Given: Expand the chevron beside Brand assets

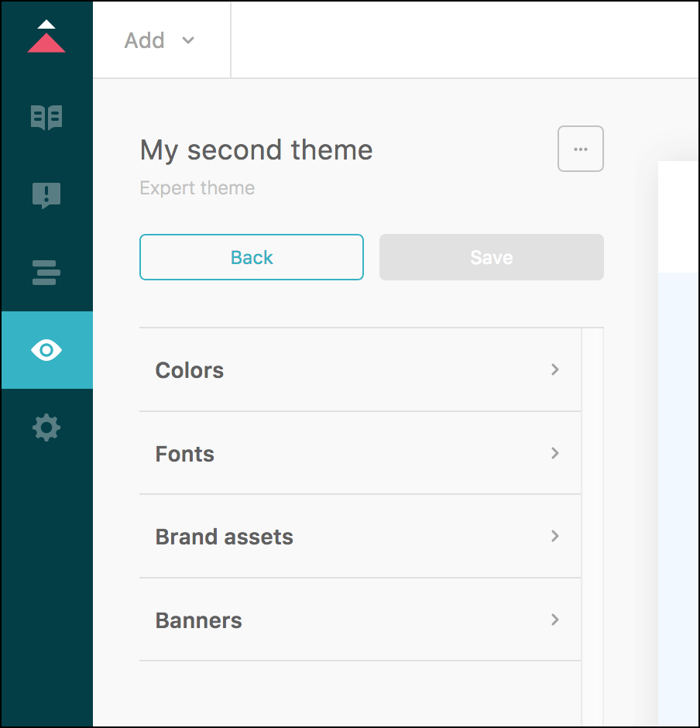Looking at the screenshot, I should 554,536.
